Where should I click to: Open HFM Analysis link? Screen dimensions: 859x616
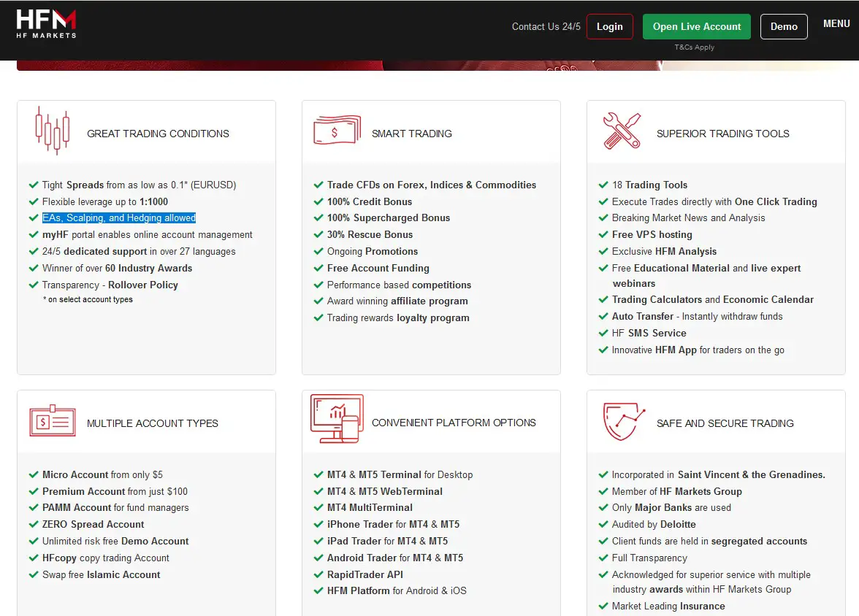point(686,251)
